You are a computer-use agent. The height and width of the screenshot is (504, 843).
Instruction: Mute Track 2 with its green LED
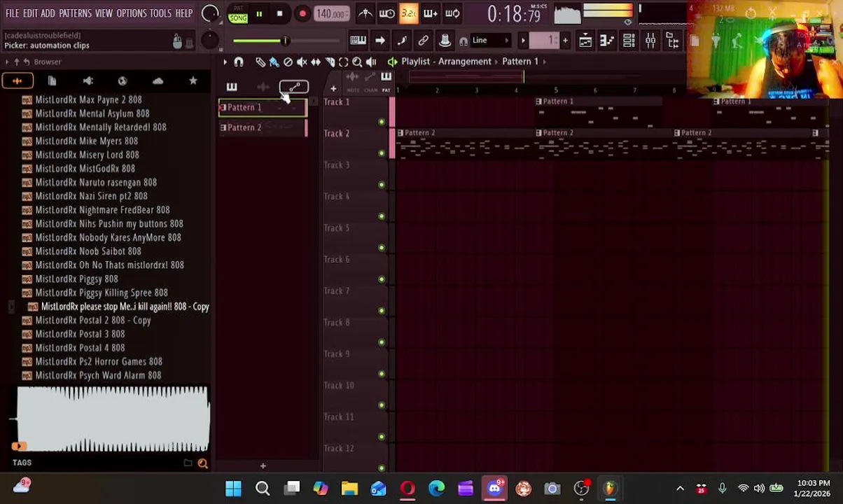point(382,153)
